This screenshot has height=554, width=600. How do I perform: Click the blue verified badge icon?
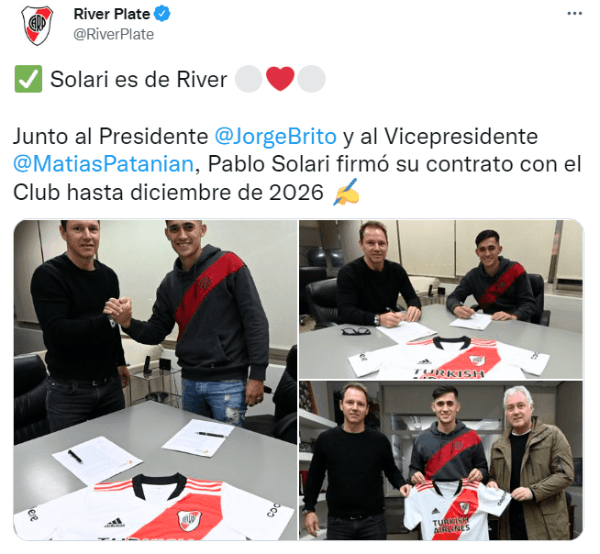(x=162, y=14)
